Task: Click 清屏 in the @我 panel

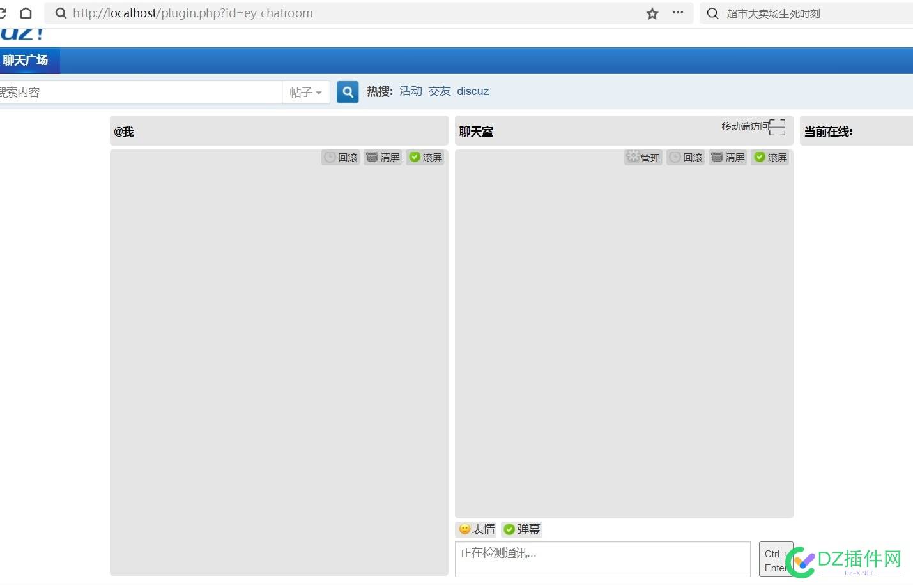Action: point(383,157)
